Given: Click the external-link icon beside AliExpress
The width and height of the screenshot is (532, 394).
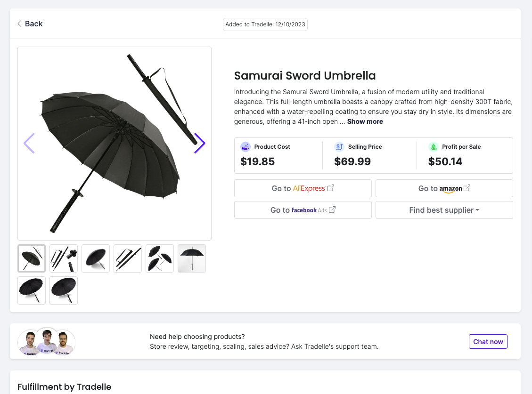Looking at the screenshot, I should point(331,188).
